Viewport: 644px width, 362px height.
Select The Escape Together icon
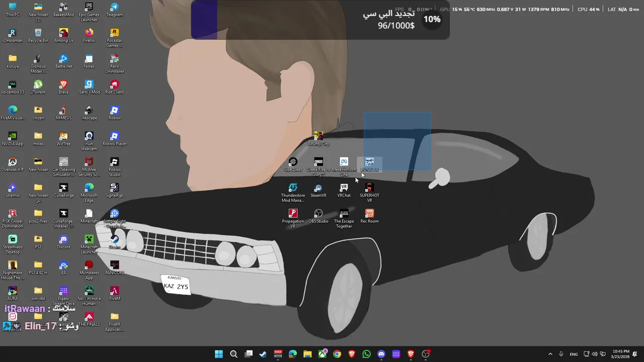point(344,219)
